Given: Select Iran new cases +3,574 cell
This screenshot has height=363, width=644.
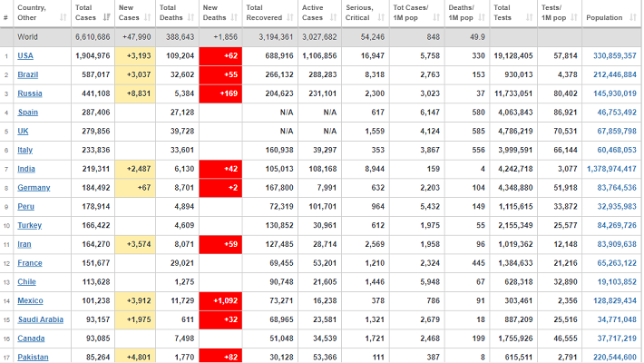Looking at the screenshot, I should [135, 244].
